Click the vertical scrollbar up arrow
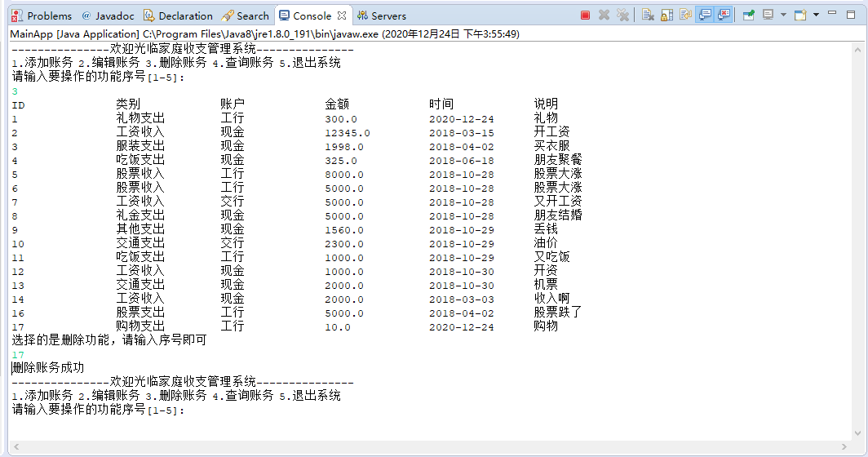This screenshot has width=868, height=457. point(857,49)
